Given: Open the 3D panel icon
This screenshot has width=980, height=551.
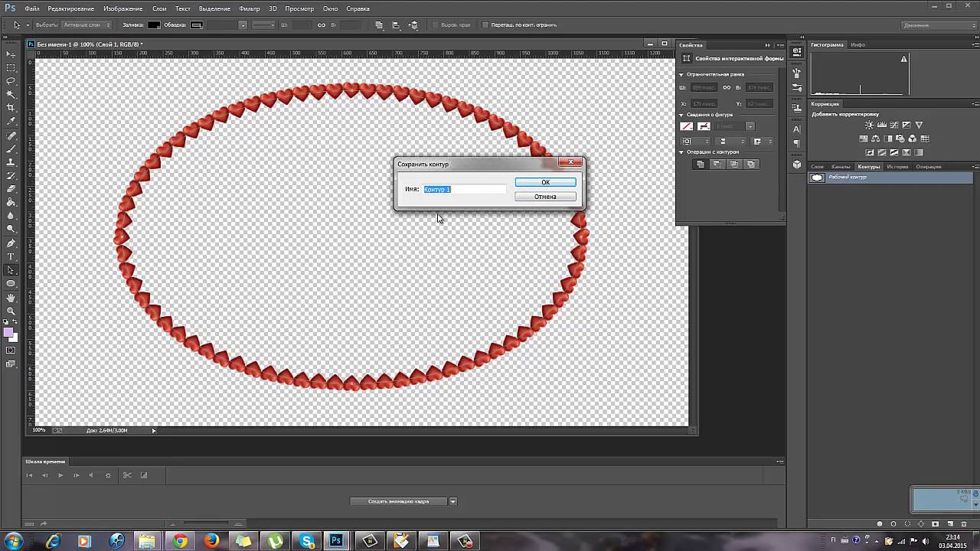Looking at the screenshot, I should [x=797, y=165].
